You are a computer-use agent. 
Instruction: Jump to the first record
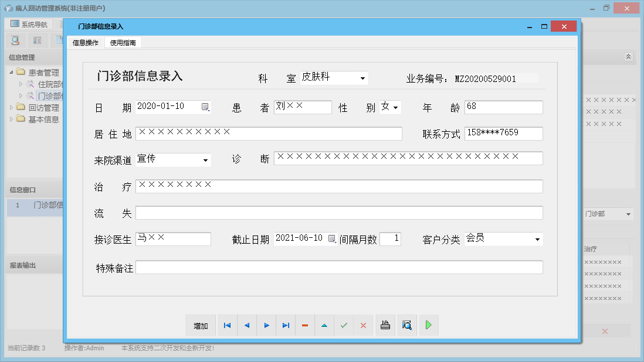click(x=227, y=325)
